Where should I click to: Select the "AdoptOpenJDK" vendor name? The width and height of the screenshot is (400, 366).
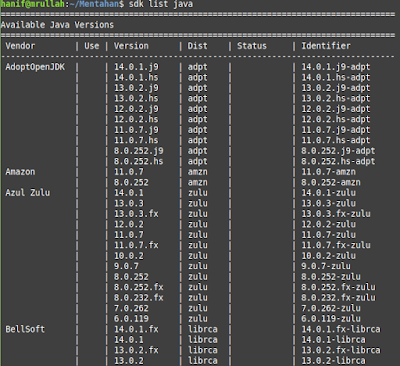tap(35, 67)
